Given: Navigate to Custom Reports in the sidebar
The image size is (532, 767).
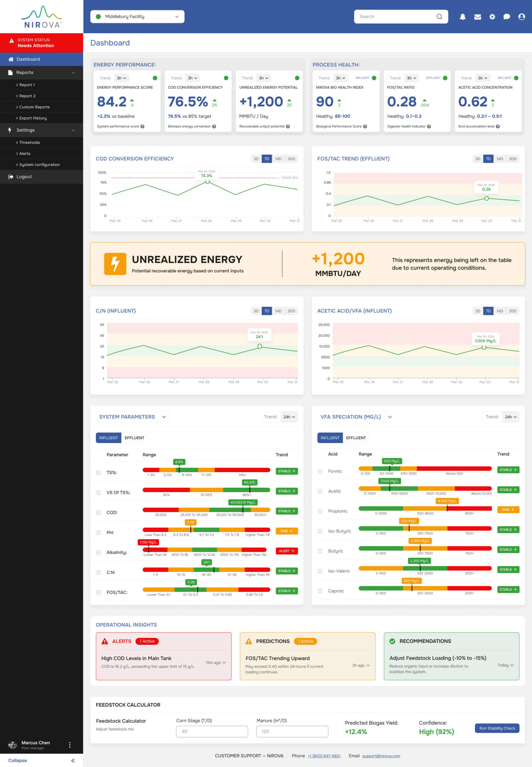Looking at the screenshot, I should point(34,107).
